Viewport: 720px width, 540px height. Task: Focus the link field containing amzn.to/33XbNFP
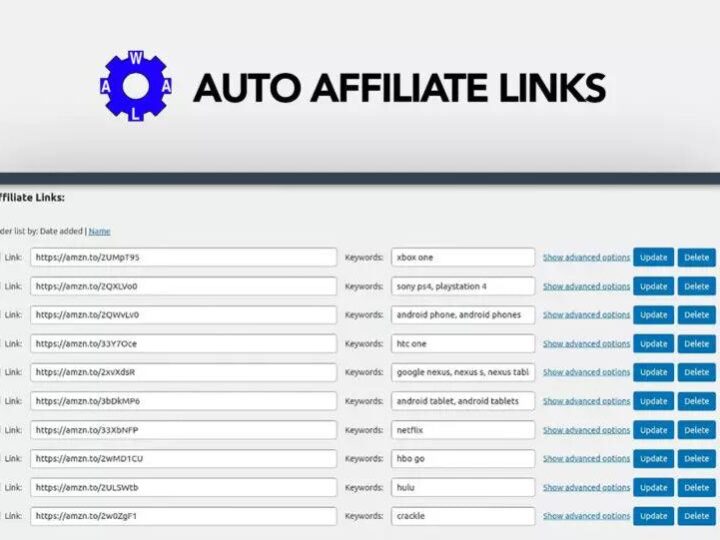[x=184, y=430]
